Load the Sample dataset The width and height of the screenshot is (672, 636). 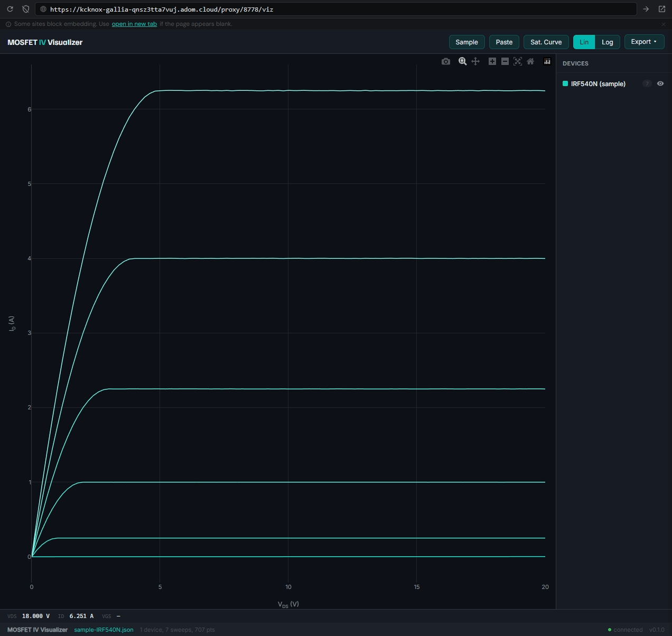click(466, 42)
